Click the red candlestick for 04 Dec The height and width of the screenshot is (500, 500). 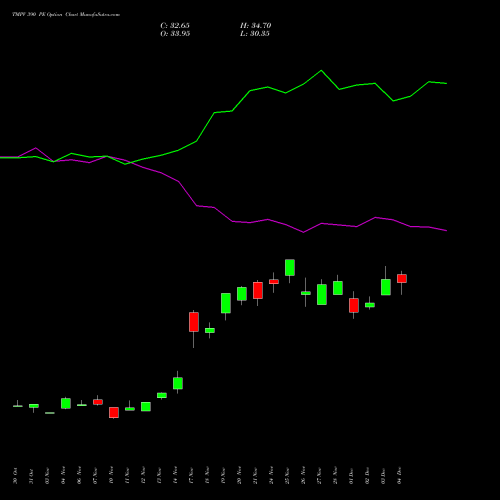point(402,278)
